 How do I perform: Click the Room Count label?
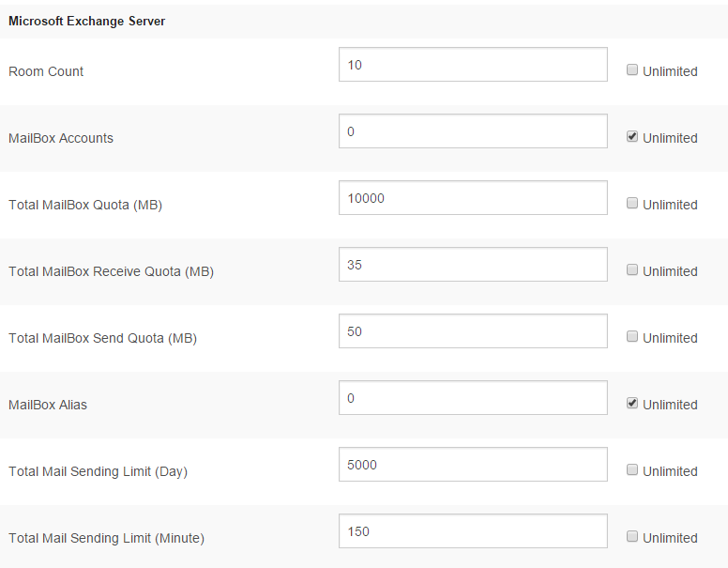click(x=46, y=71)
